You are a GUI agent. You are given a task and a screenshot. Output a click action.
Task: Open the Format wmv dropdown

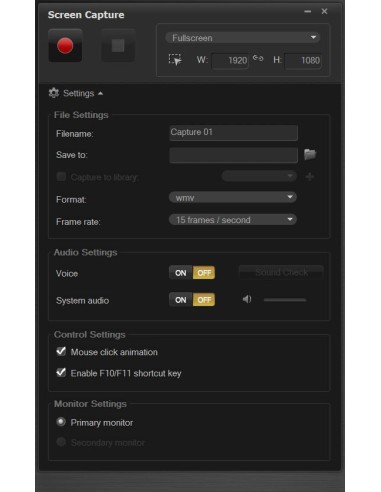click(x=233, y=197)
